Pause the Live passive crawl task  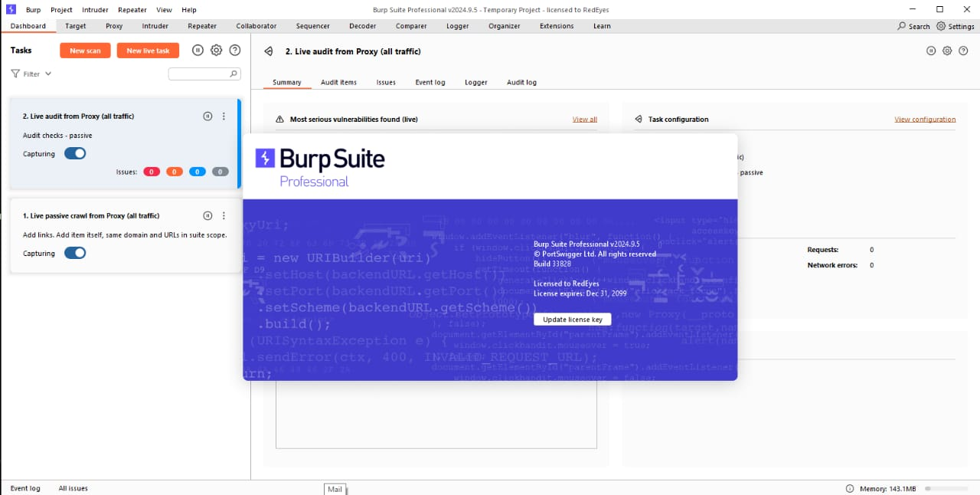pos(207,216)
